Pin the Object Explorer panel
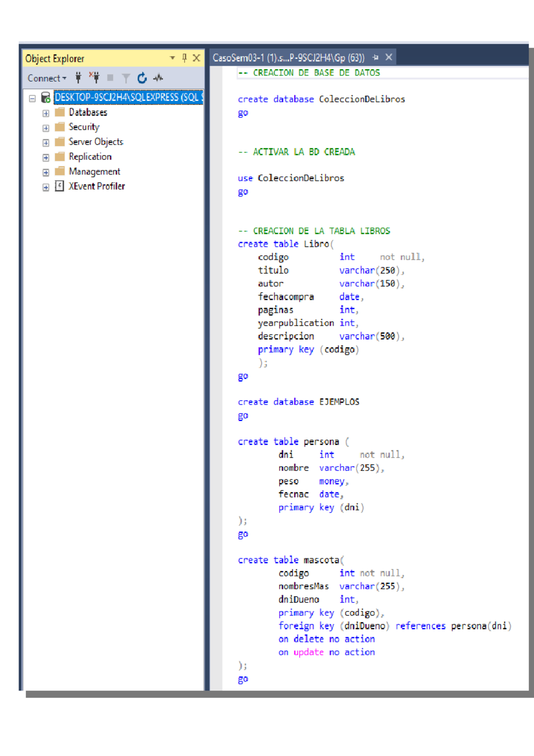 pos(184,58)
